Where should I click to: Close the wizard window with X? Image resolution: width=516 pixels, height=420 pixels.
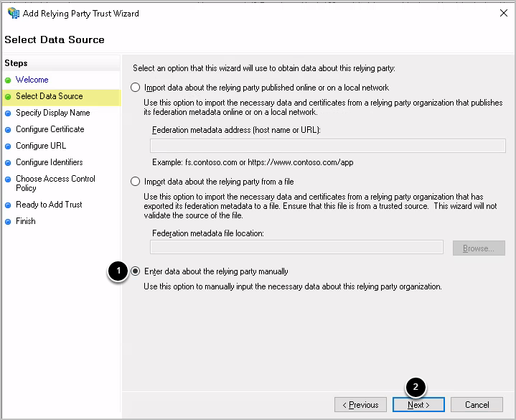tap(504, 13)
